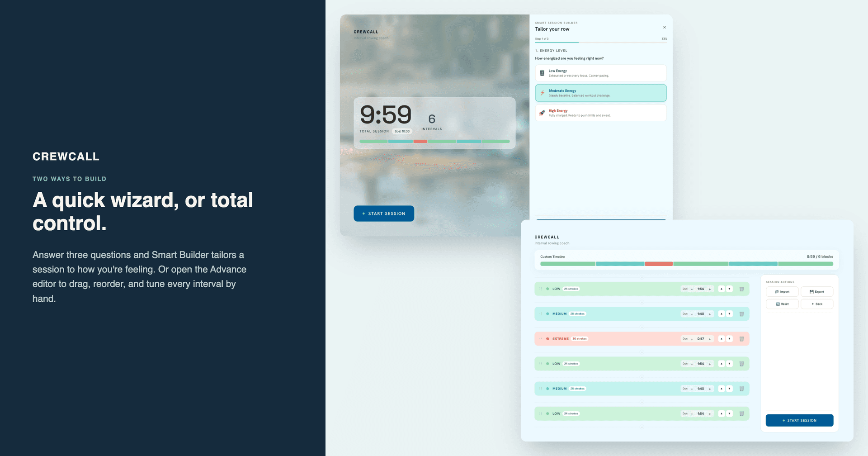Move the last LOW block up

pyautogui.click(x=722, y=413)
